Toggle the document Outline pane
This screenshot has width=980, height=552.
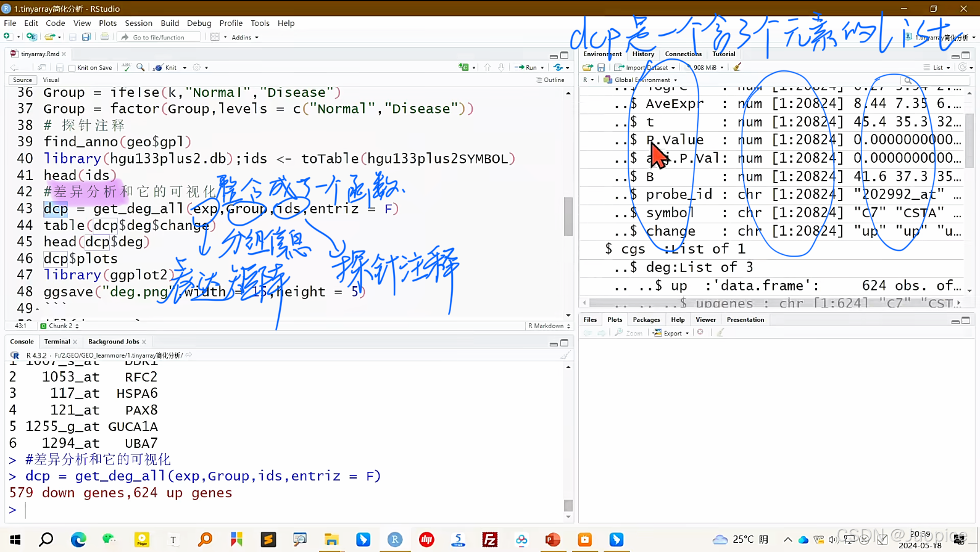pos(550,80)
